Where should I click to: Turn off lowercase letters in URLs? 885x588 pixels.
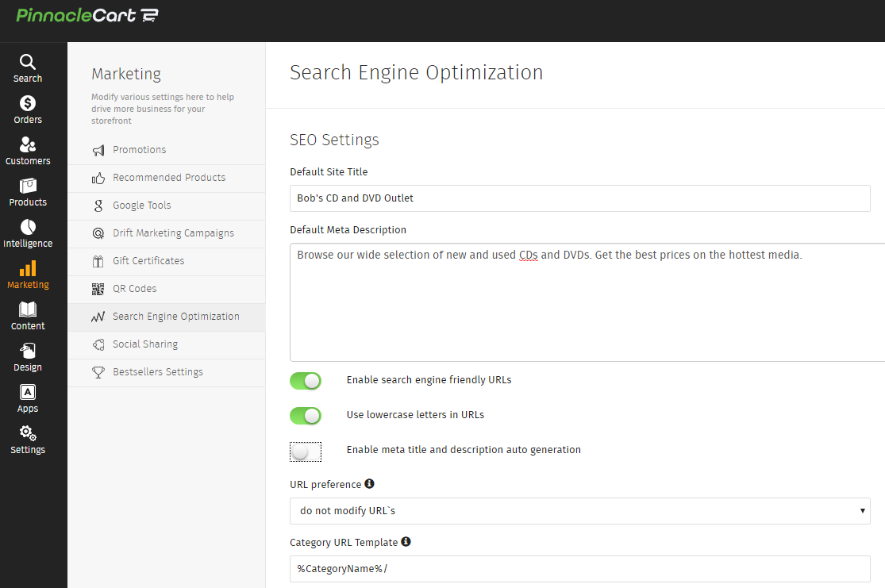click(306, 416)
